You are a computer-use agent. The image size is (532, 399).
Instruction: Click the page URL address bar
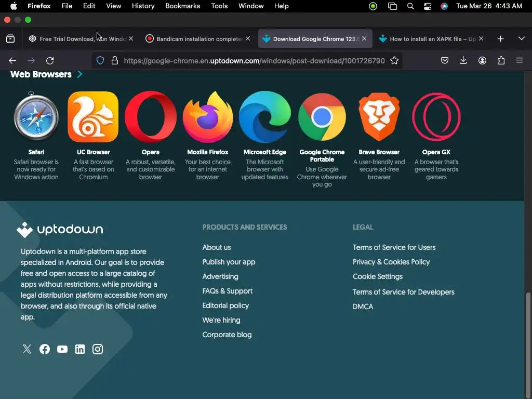tap(254, 61)
